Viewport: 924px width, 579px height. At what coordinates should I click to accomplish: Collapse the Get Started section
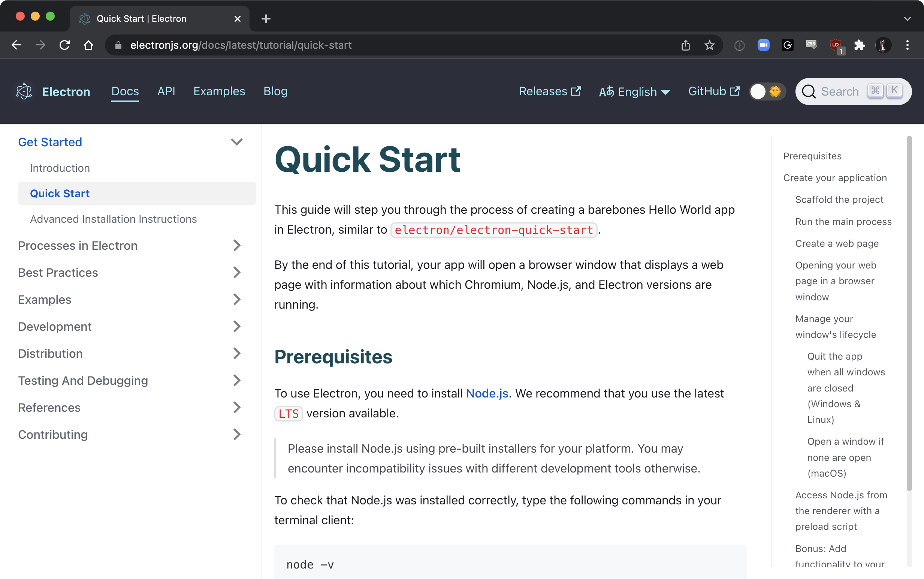[236, 142]
